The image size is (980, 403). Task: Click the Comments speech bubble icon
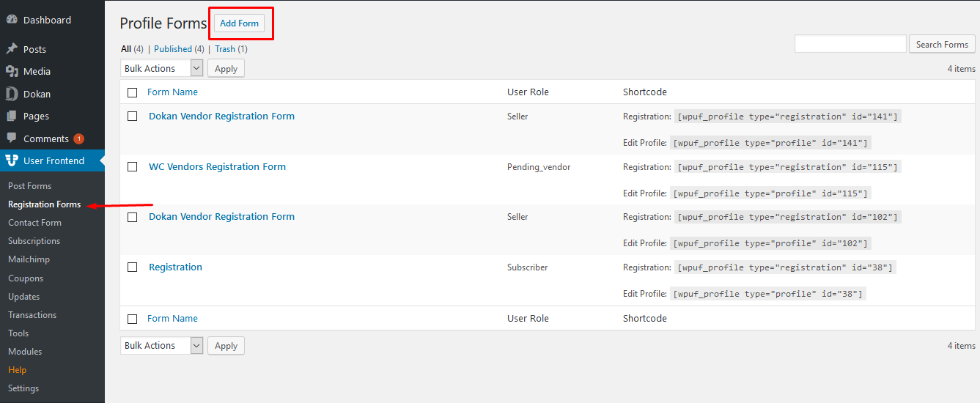tap(12, 138)
